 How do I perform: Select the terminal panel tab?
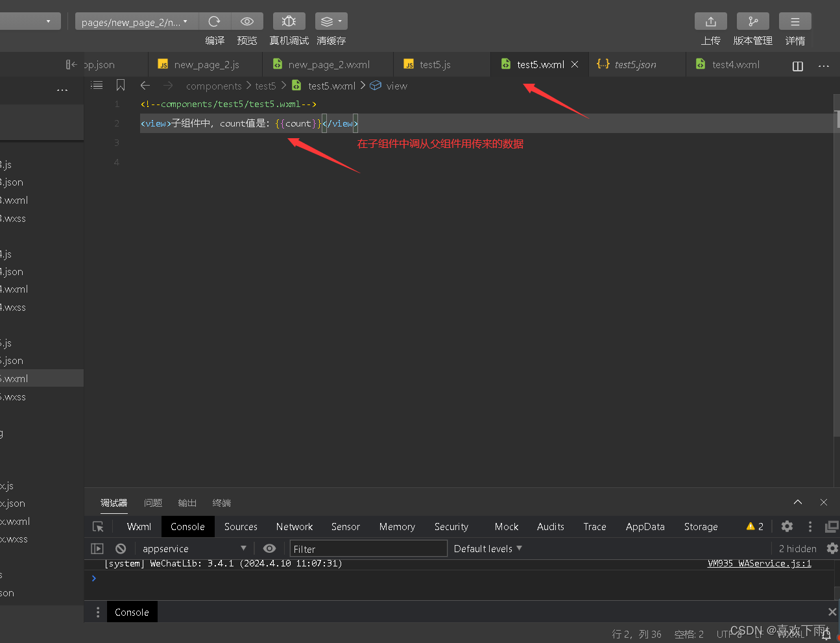click(222, 503)
